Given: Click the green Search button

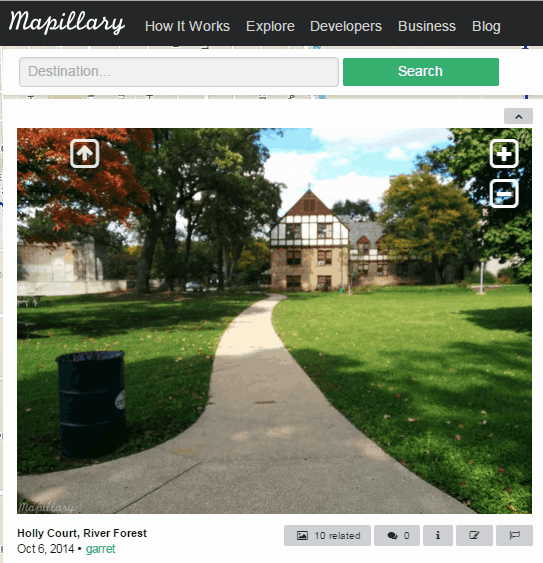Looking at the screenshot, I should 421,72.
